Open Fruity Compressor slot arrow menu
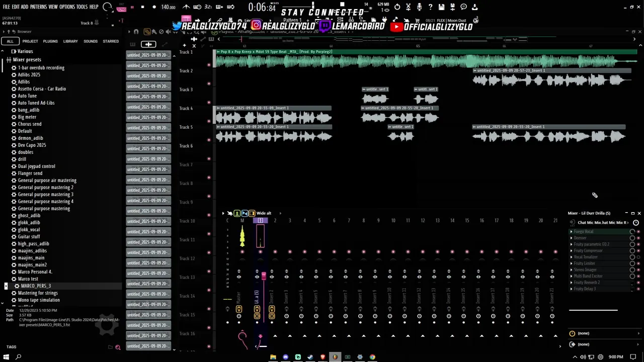Screen dimensions: 644x362 [x=571, y=251]
